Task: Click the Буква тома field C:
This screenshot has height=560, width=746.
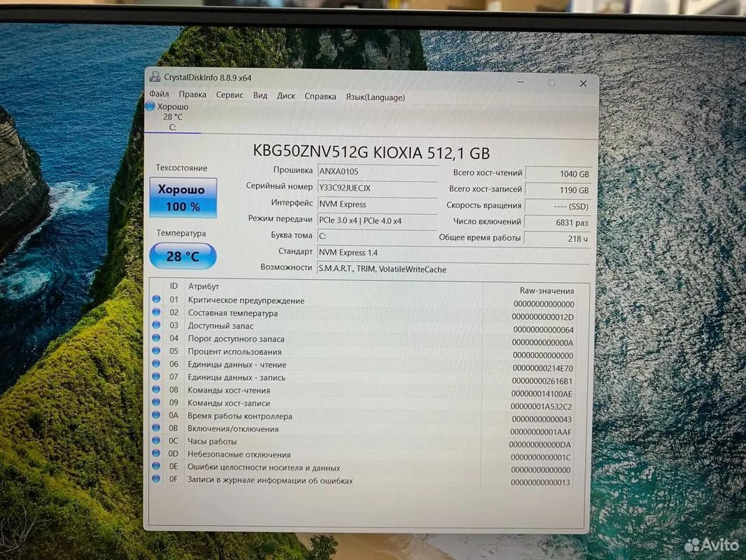Action: tap(377, 236)
